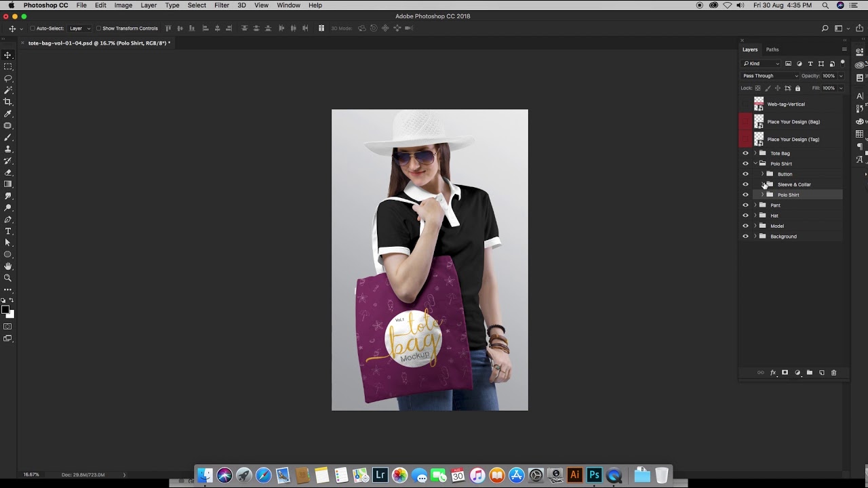The height and width of the screenshot is (488, 868).
Task: Select the Hand tool
Action: [x=8, y=266]
